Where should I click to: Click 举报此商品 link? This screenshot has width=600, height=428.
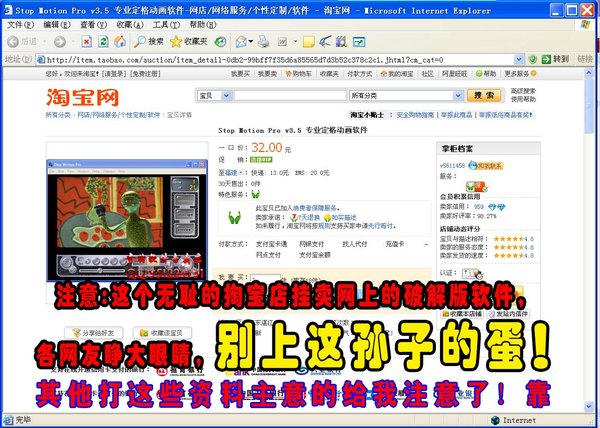click(x=456, y=115)
